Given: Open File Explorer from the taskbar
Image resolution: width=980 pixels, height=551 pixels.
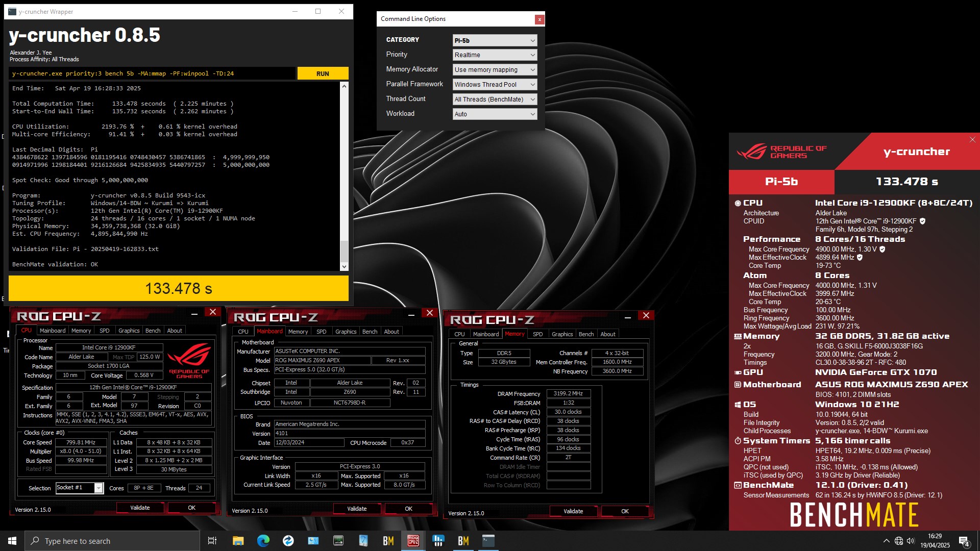Looking at the screenshot, I should (x=238, y=541).
